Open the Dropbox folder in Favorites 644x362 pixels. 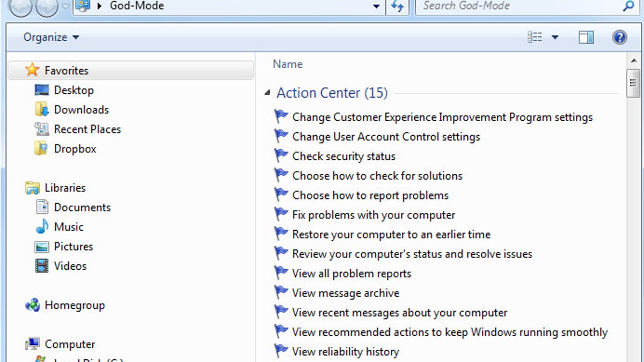(x=75, y=149)
